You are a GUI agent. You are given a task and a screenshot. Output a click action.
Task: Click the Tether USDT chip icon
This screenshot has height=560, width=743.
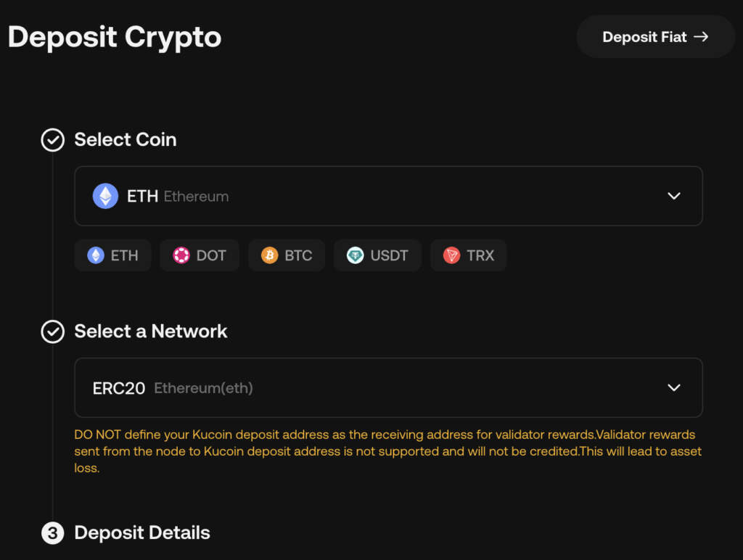coord(355,255)
